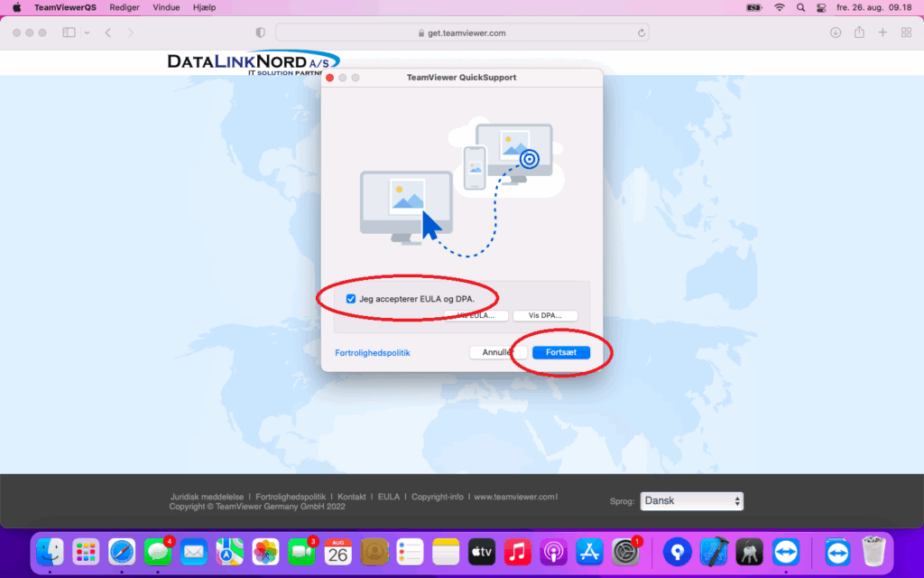
Task: Click the reload page icon in address bar
Action: point(642,33)
